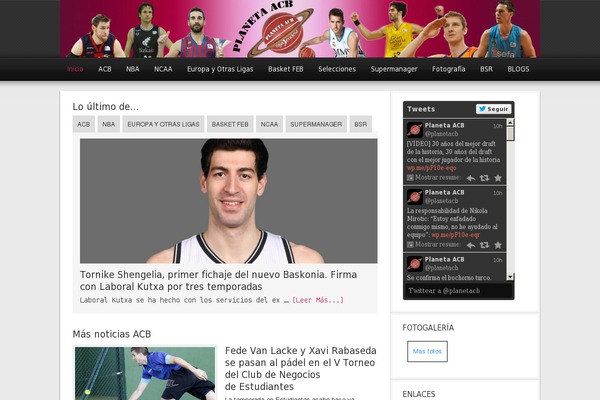Click the 'Más noticias ACB' heading
Image resolution: width=600 pixels, height=400 pixels.
click(112, 334)
